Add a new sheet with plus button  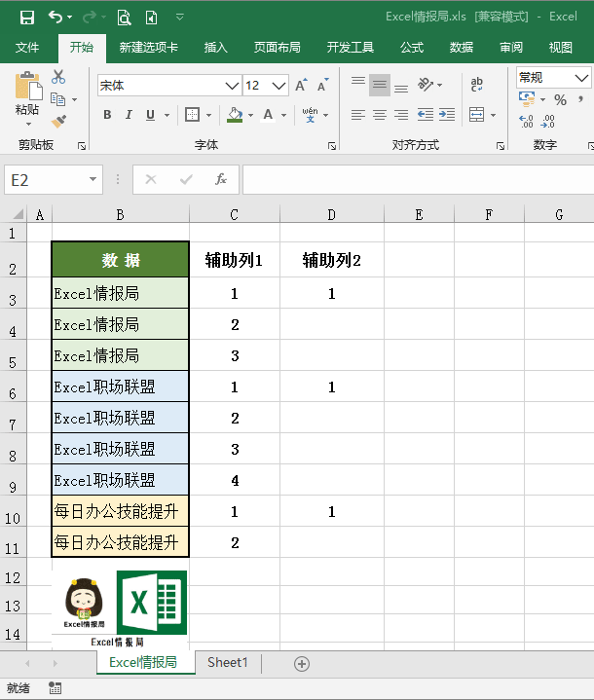[302, 664]
